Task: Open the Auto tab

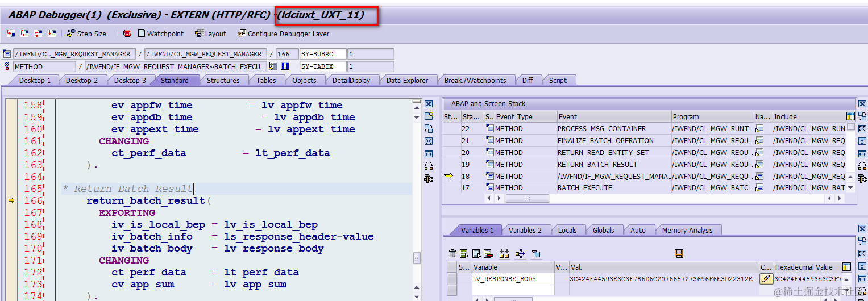Action: [638, 230]
